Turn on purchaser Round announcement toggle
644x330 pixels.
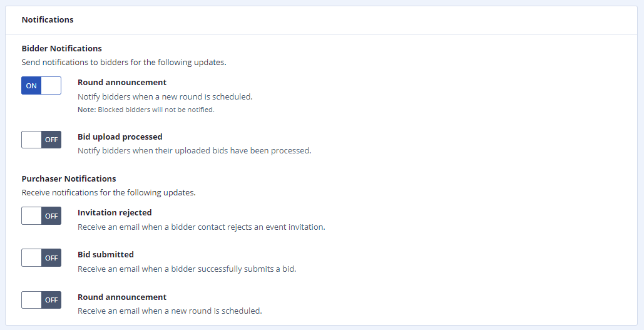[x=41, y=300]
